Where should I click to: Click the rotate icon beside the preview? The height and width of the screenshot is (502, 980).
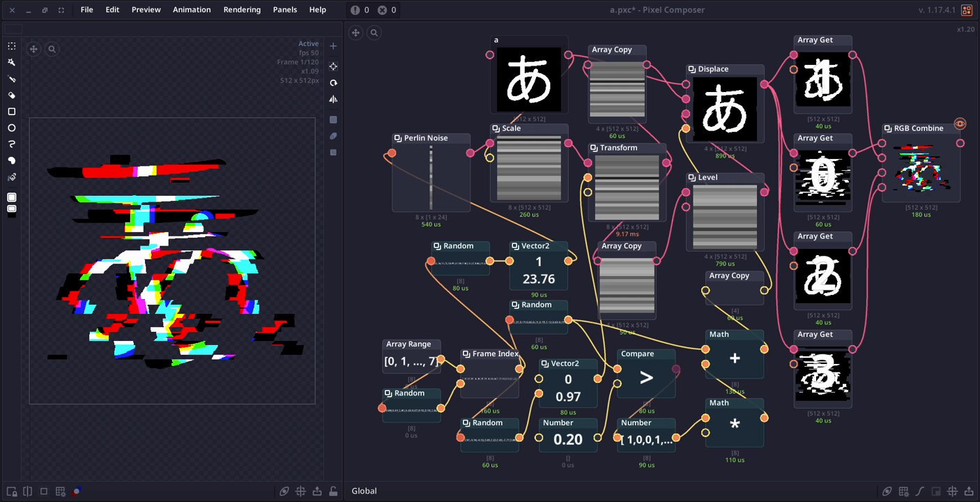(333, 83)
